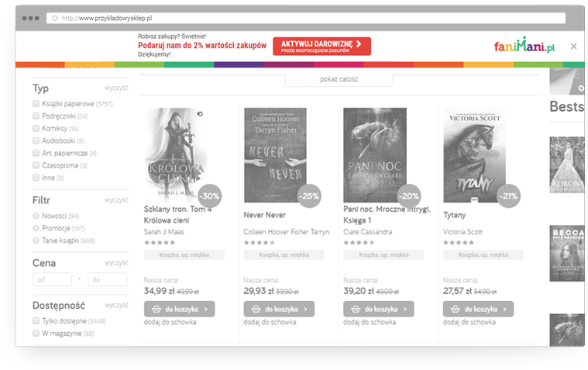Add Tytany to schowek
Screen dimensions: 588x370
[469, 322]
